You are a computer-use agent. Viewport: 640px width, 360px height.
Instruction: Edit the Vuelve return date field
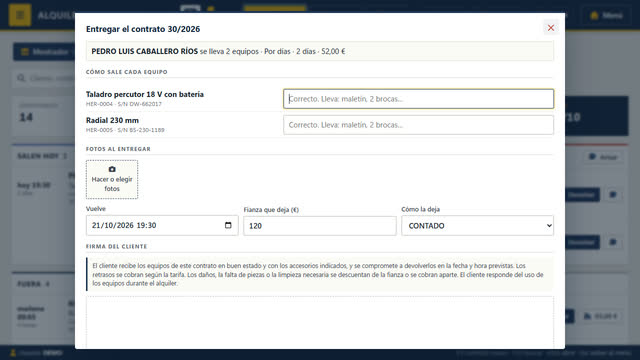[x=162, y=225]
